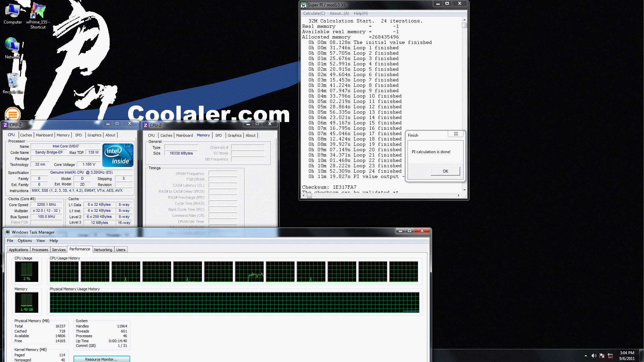Open the About tab in the right CPU-Z window
The height and width of the screenshot is (362, 644).
click(x=251, y=135)
